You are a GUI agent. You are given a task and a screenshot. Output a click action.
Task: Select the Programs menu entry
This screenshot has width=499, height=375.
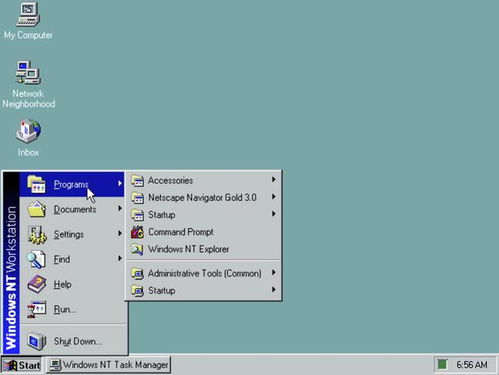coord(72,184)
